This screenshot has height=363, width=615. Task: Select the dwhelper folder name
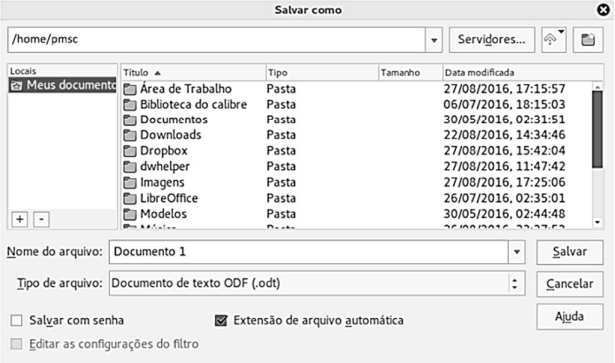coord(165,167)
